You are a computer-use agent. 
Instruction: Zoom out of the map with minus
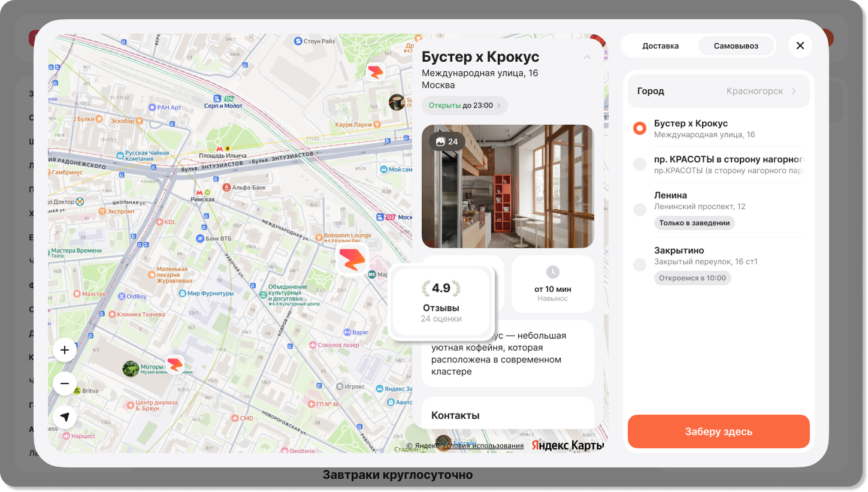pos(65,384)
